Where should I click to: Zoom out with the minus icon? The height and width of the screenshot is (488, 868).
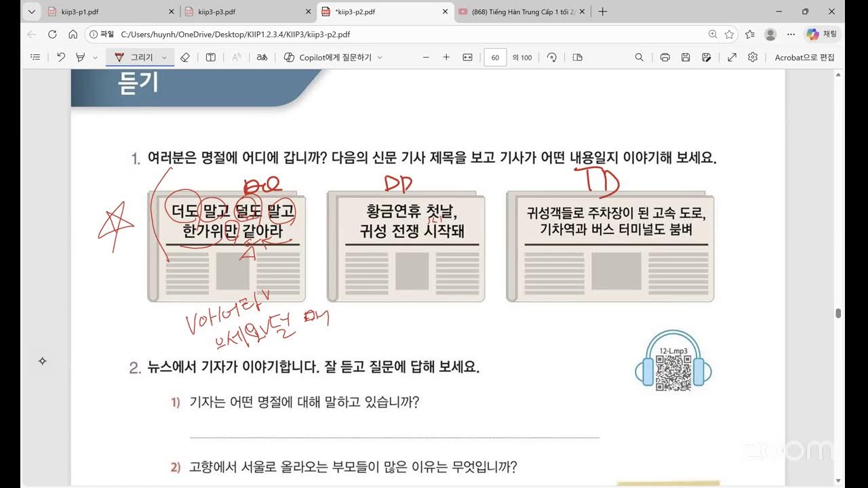(x=426, y=58)
